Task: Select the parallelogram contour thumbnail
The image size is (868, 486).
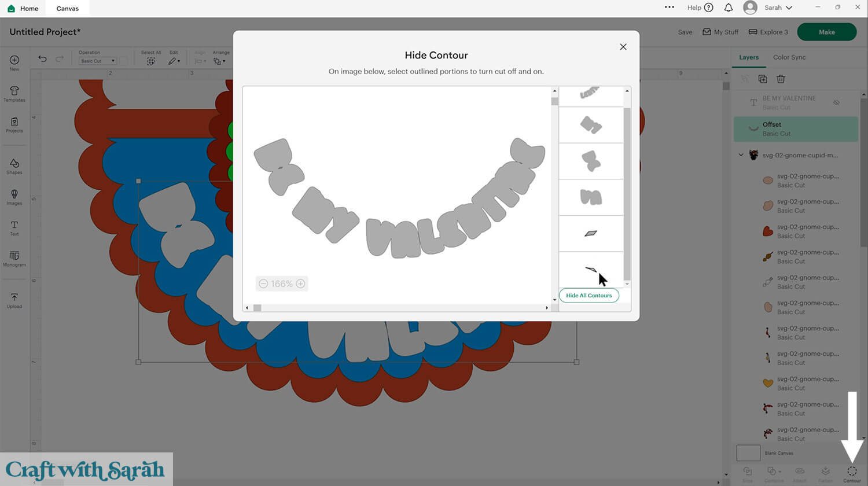Action: [x=591, y=234]
